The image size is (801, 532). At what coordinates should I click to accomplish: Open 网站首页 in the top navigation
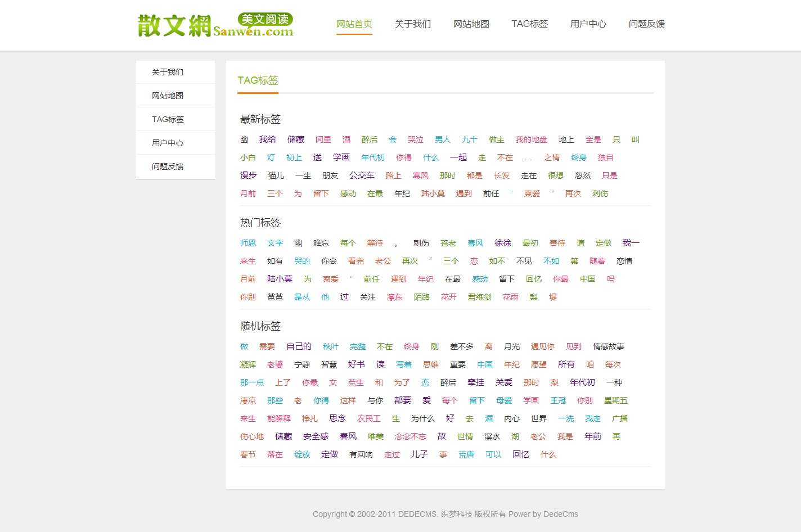point(354,24)
